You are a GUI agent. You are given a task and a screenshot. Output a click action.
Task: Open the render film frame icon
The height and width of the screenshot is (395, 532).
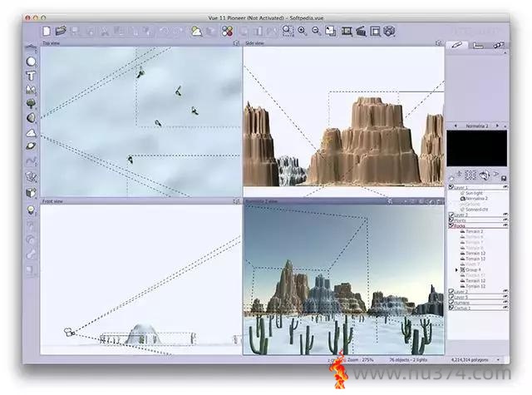pos(347,32)
